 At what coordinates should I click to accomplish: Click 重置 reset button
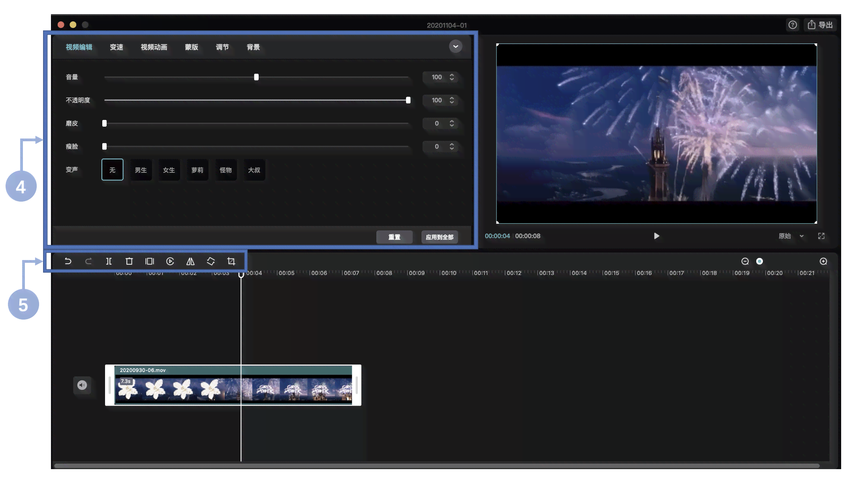[393, 237]
